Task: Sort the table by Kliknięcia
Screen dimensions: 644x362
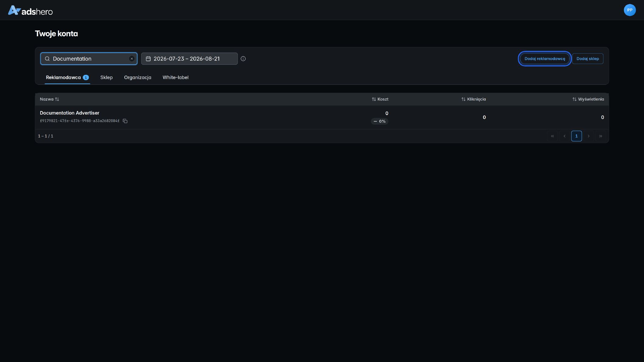Action: 474,99
